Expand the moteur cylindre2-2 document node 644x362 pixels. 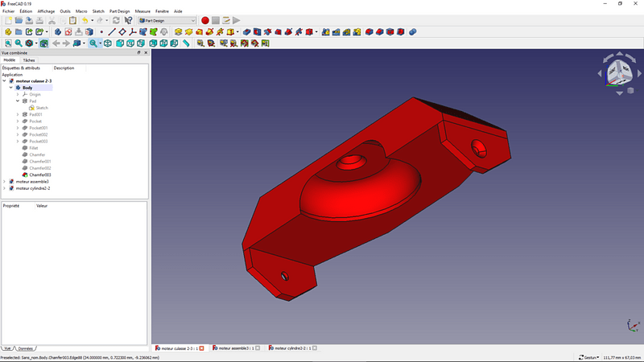click(x=5, y=188)
